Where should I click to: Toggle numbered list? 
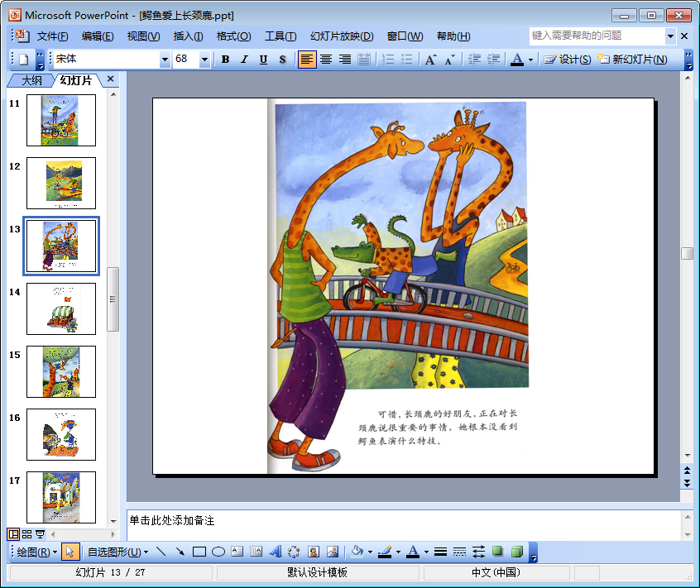[388, 60]
